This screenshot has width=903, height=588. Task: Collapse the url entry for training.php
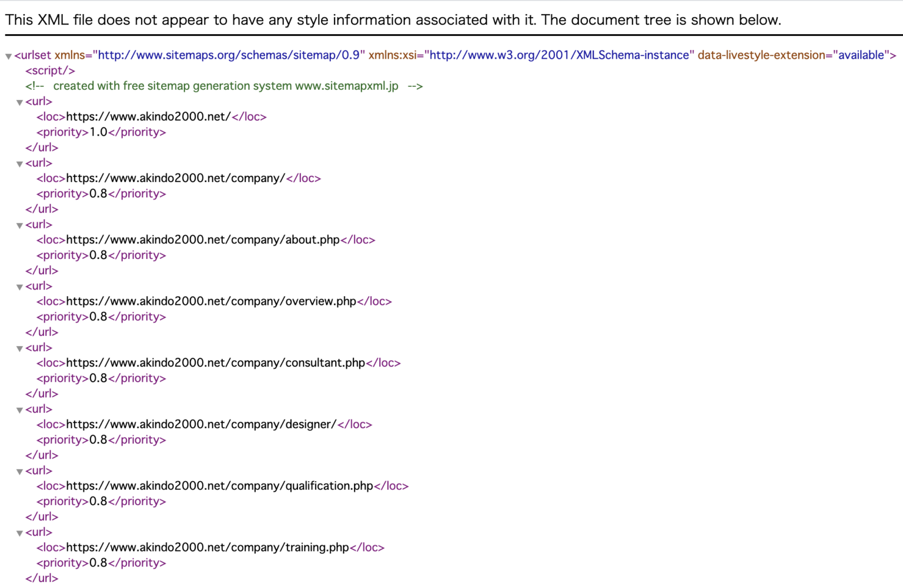(x=19, y=533)
